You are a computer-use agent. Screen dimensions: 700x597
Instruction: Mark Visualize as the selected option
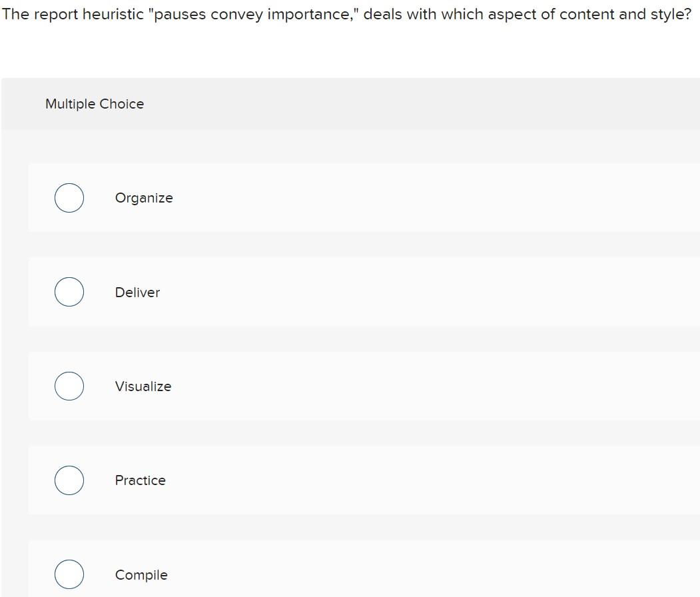pos(69,386)
